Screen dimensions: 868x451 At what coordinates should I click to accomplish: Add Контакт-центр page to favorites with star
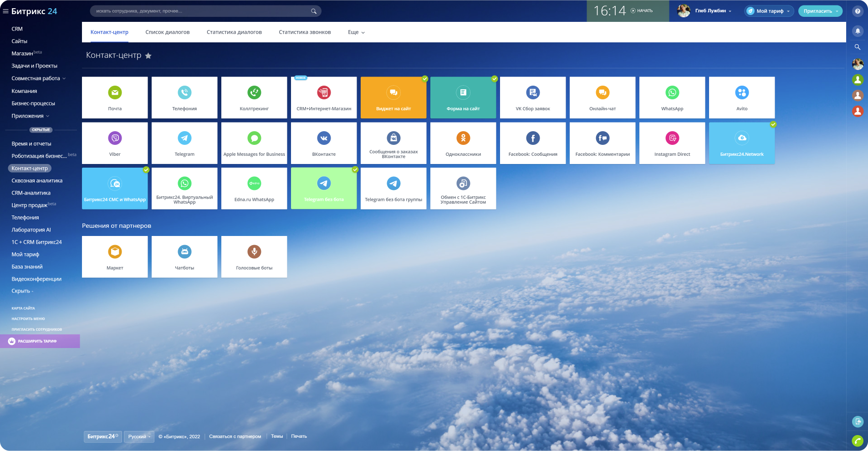coord(148,56)
